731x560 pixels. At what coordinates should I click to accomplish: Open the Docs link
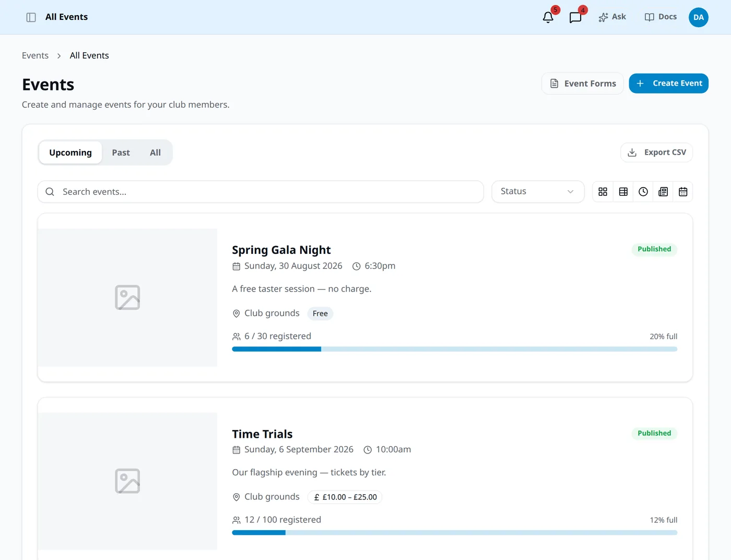pyautogui.click(x=661, y=17)
